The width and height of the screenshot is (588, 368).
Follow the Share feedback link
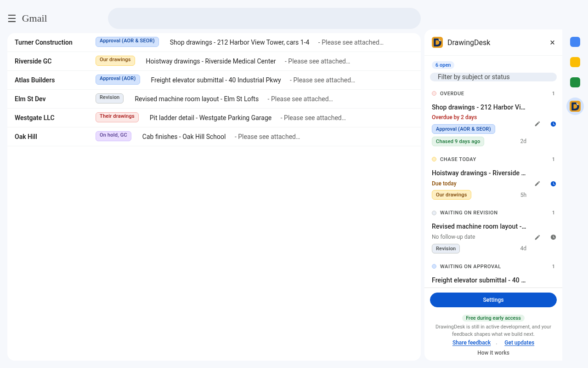(471, 343)
